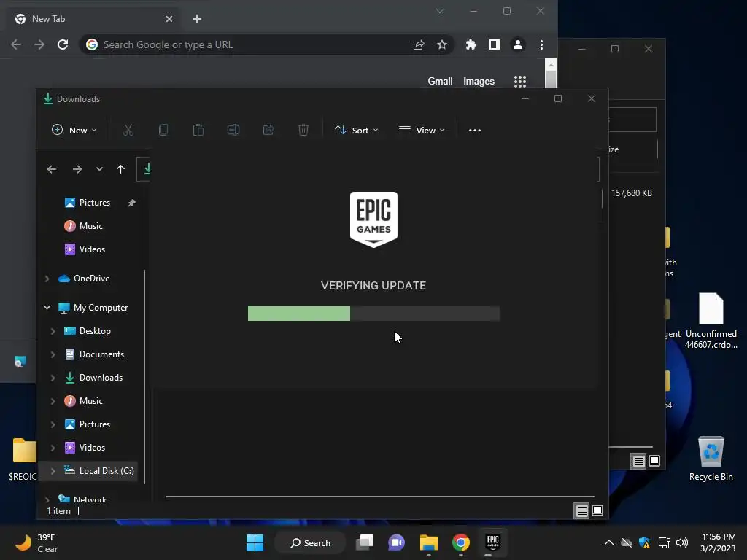Click the Copy icon in Explorer toolbar
This screenshot has width=747, height=560.
tap(163, 130)
